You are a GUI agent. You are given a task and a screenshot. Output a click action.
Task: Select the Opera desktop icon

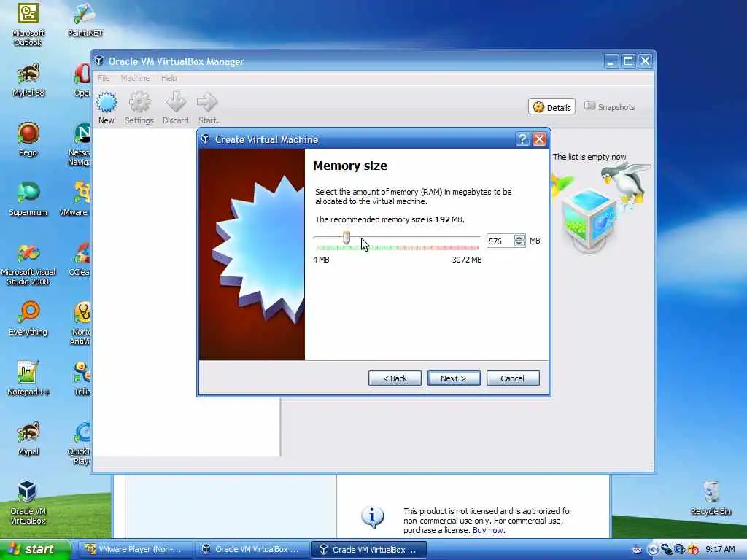coord(82,80)
